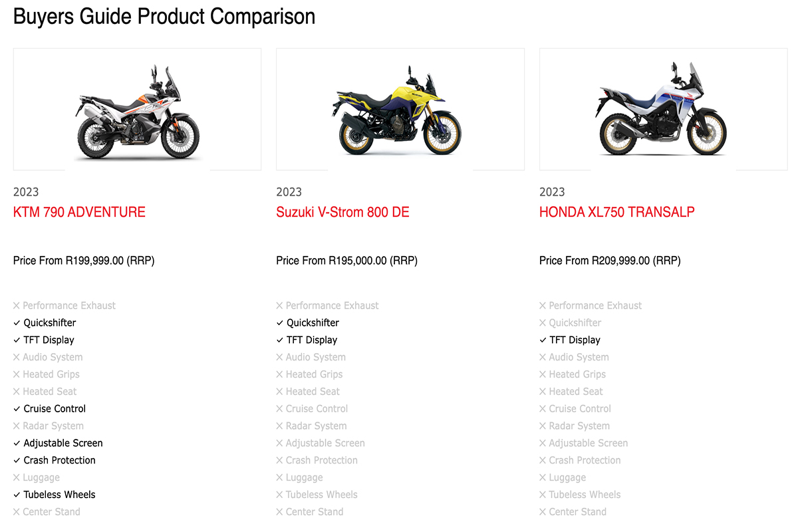Click the X icon beside Honda Quickshifter
Image resolution: width=798 pixels, height=532 pixels.
543,323
